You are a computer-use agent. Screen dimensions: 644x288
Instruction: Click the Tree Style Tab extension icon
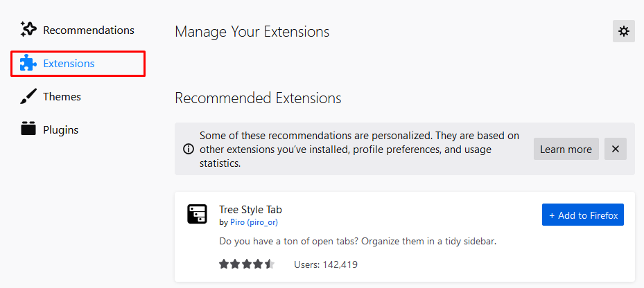198,214
